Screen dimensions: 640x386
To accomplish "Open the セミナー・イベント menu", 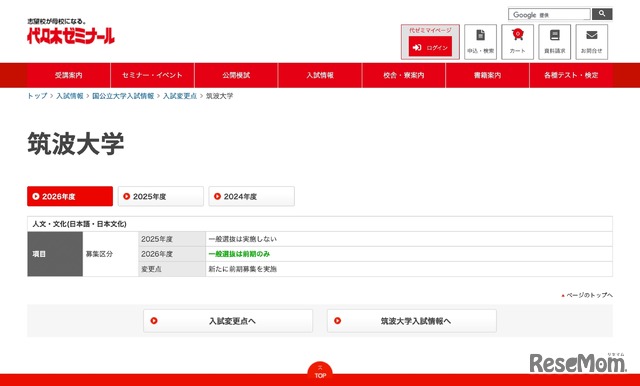I will (x=152, y=75).
